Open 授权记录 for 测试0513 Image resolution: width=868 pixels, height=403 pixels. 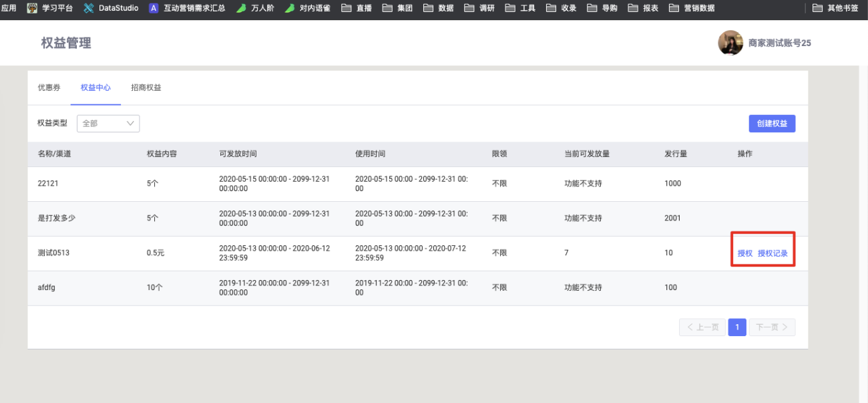coord(773,253)
